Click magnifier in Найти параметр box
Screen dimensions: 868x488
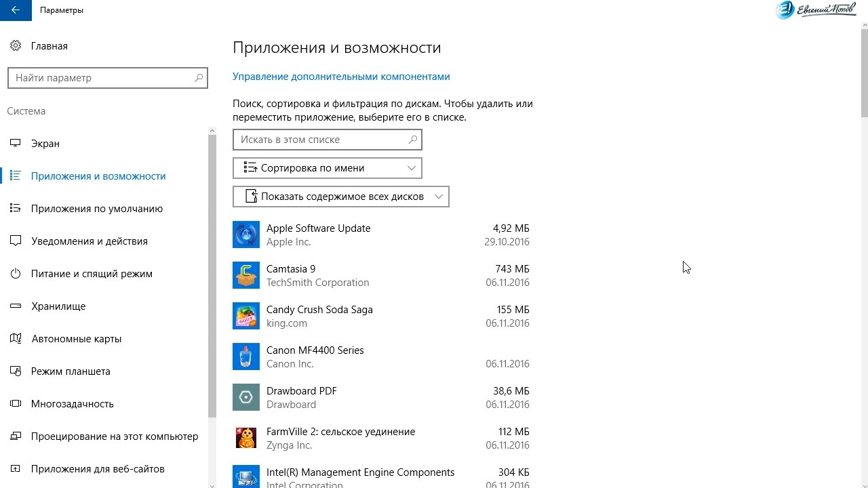coord(199,78)
